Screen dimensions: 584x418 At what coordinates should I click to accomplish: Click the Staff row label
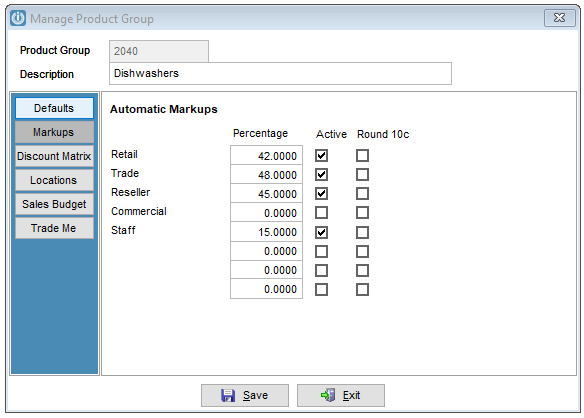(x=123, y=230)
